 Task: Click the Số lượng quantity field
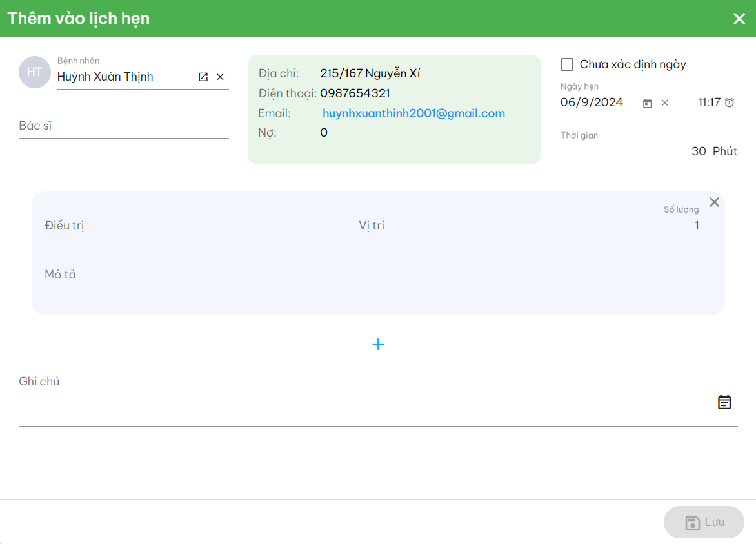(x=666, y=226)
